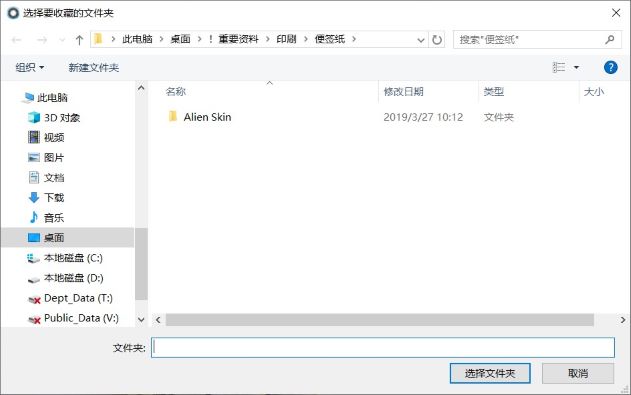Navigate to 印刷 breadcrumb segment

[286, 39]
